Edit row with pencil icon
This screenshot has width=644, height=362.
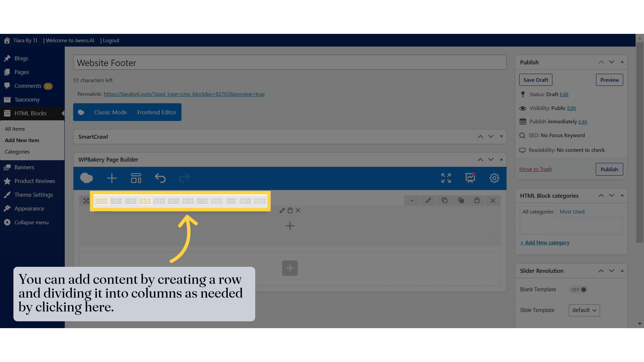(428, 200)
